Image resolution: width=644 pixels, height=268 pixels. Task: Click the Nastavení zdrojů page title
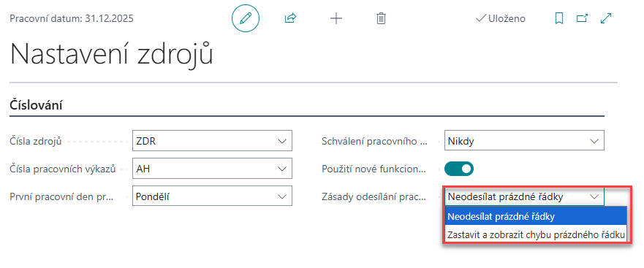[111, 54]
